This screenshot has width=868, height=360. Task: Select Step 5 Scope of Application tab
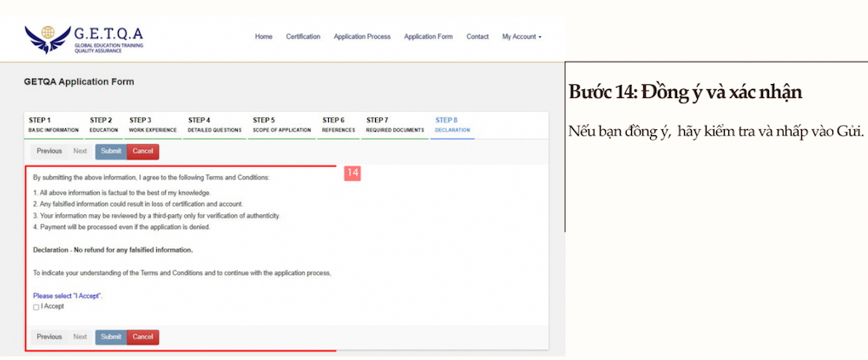click(x=282, y=125)
